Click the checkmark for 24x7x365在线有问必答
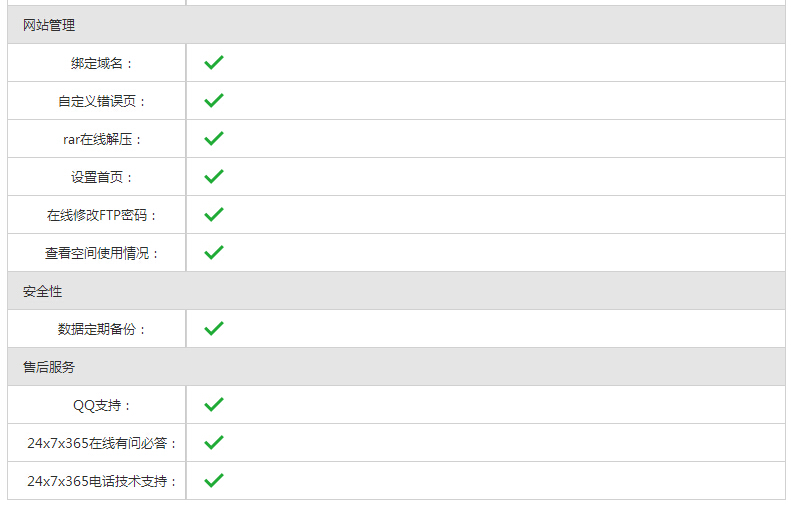791x508 pixels. click(213, 442)
